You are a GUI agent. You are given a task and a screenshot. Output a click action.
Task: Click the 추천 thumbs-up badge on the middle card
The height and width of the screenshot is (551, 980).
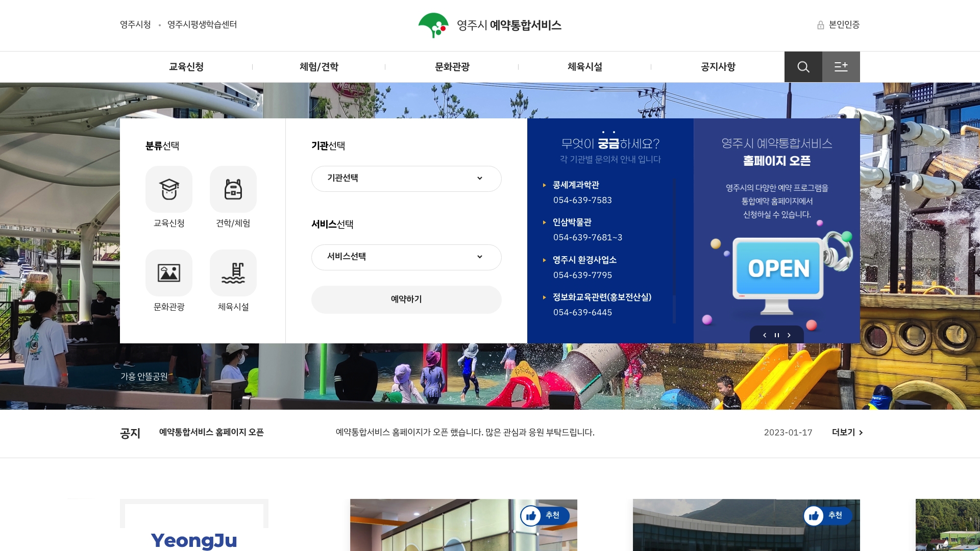point(545,516)
